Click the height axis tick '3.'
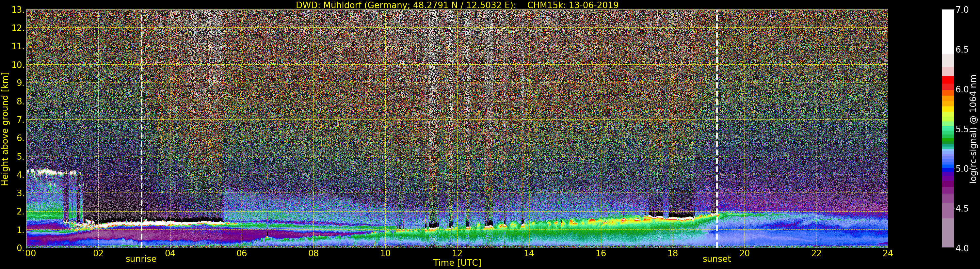This screenshot has height=269, width=980. [x=20, y=193]
